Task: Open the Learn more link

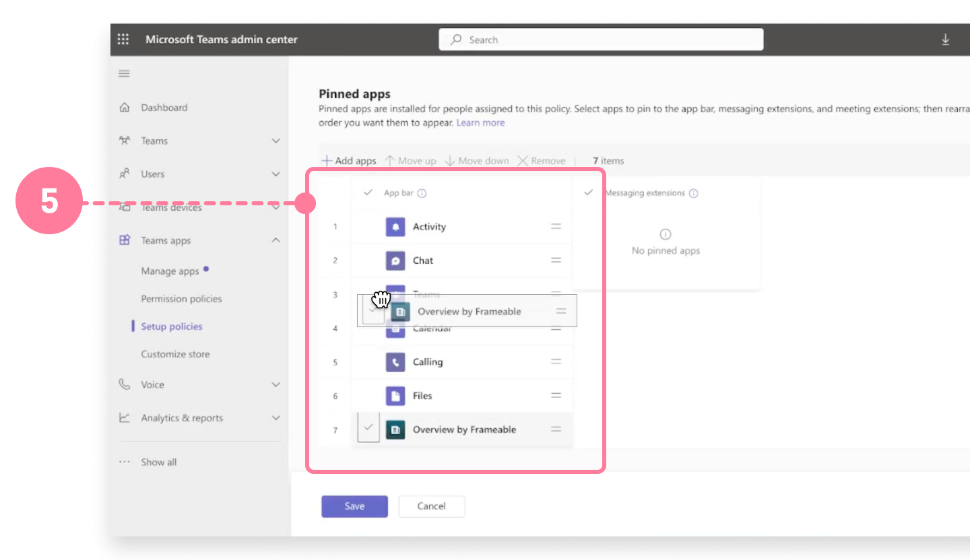Action: tap(480, 123)
